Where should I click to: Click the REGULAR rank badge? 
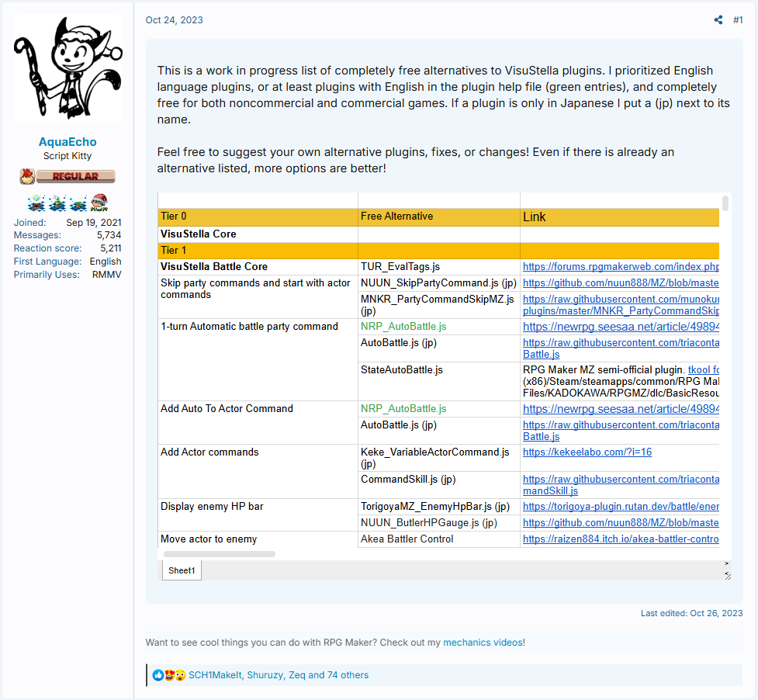pos(67,176)
